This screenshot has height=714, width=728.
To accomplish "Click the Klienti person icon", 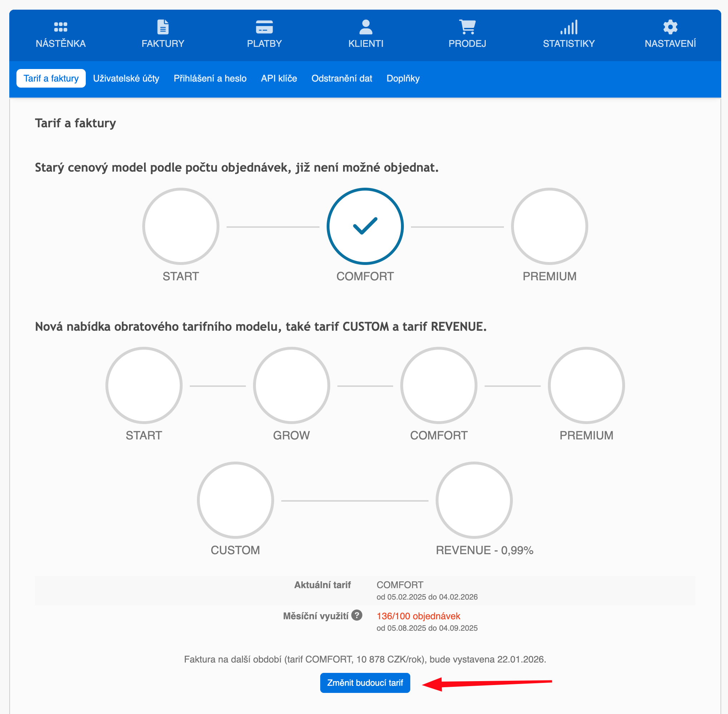I will pyautogui.click(x=366, y=27).
